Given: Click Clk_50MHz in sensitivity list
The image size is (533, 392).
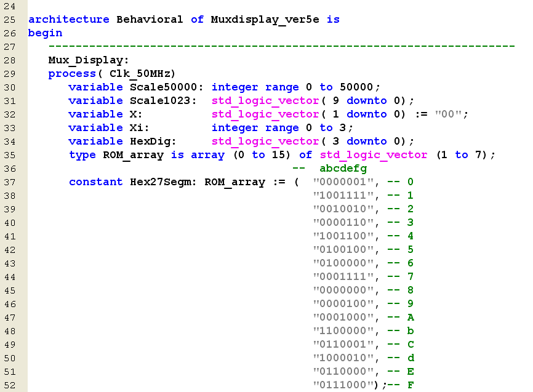Looking at the screenshot, I should point(140,74).
